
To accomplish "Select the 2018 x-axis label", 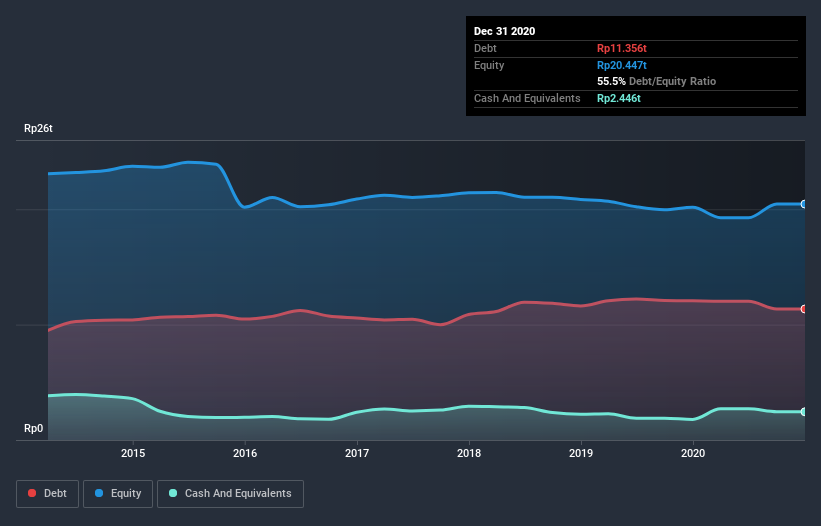I will [x=469, y=453].
